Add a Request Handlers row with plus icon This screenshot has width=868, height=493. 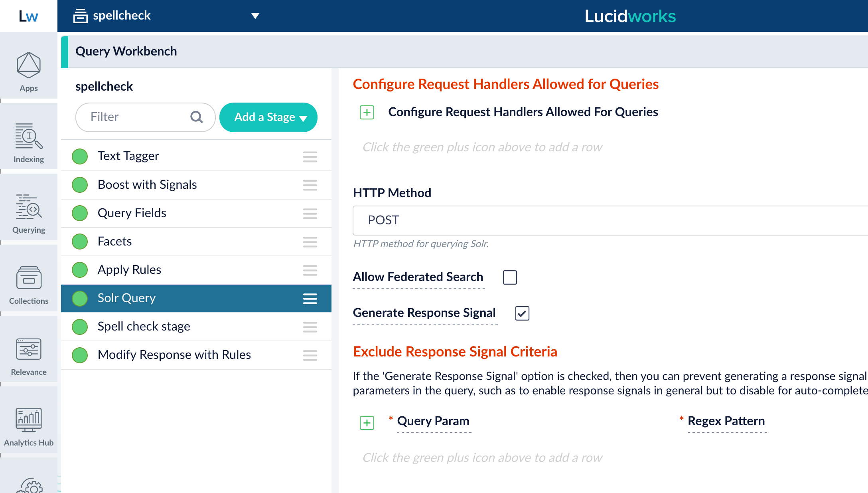pyautogui.click(x=367, y=112)
